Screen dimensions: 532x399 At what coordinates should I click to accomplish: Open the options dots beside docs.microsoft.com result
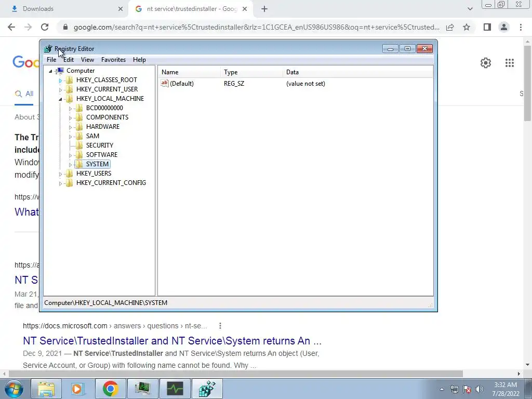point(220,326)
